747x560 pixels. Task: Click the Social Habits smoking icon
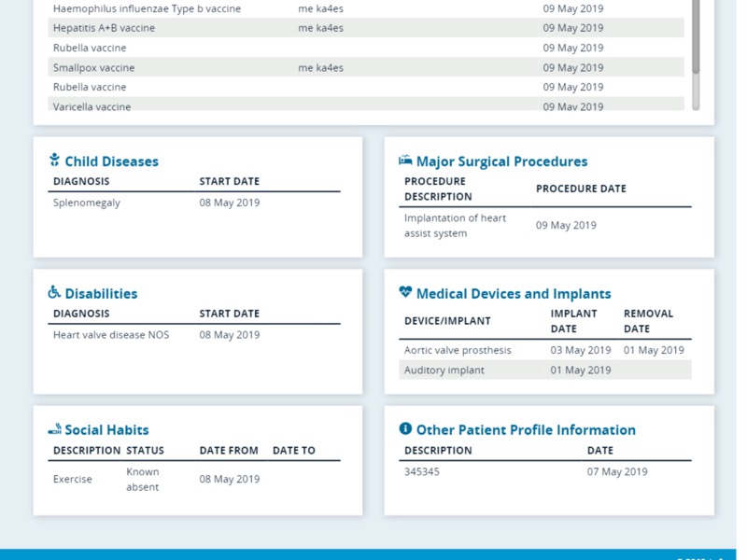[55, 429]
